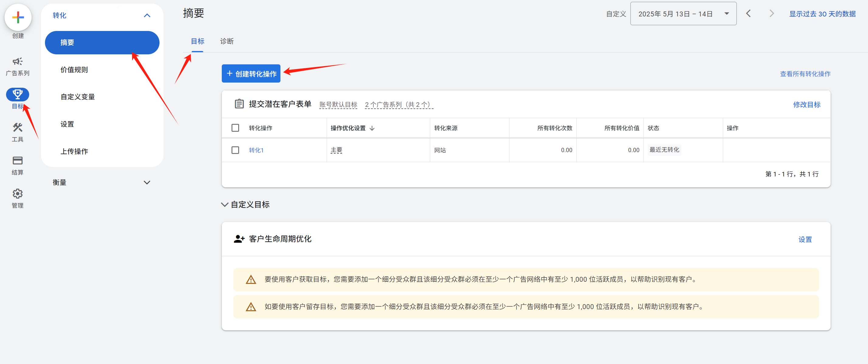Expand the 衡量 sidebar section

tap(147, 182)
